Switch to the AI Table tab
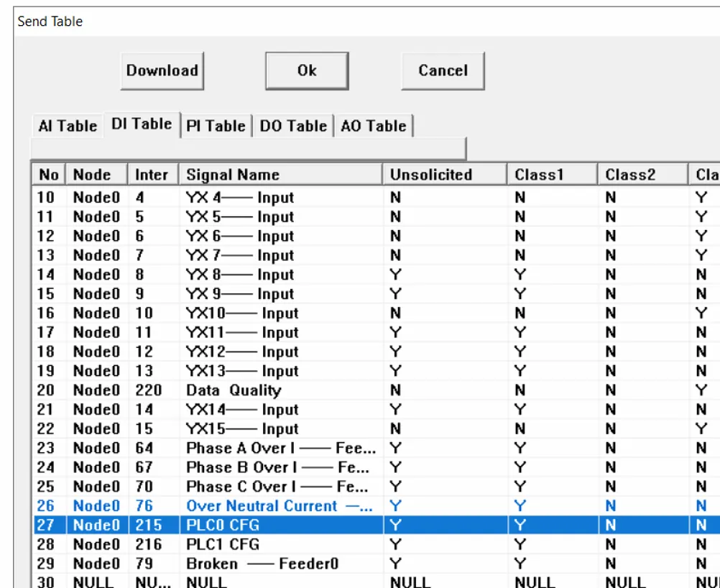This screenshot has width=720, height=588. click(68, 125)
